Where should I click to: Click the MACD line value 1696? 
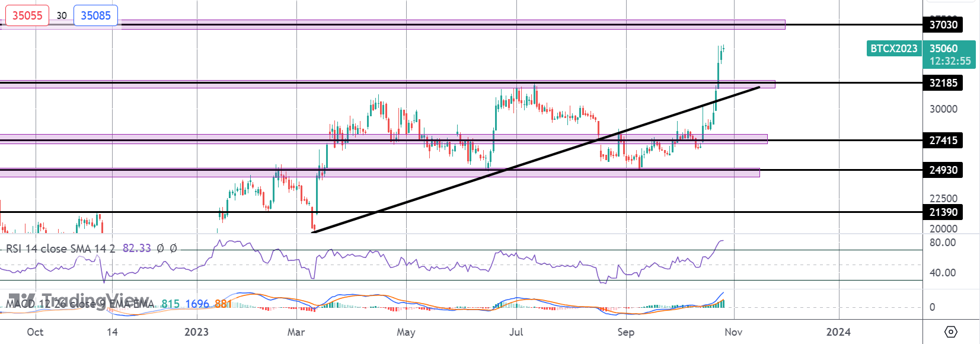[x=197, y=304]
